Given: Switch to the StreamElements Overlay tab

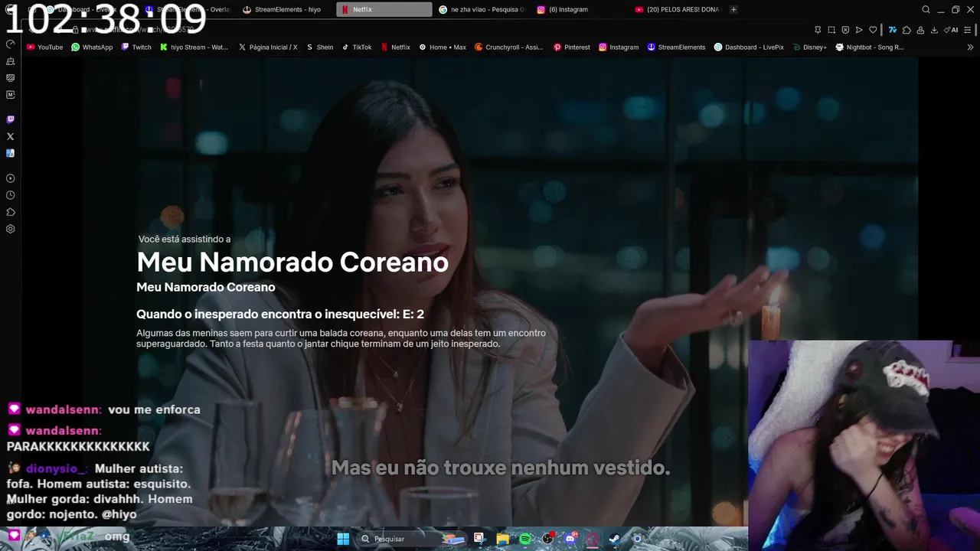Looking at the screenshot, I should click(x=188, y=10).
